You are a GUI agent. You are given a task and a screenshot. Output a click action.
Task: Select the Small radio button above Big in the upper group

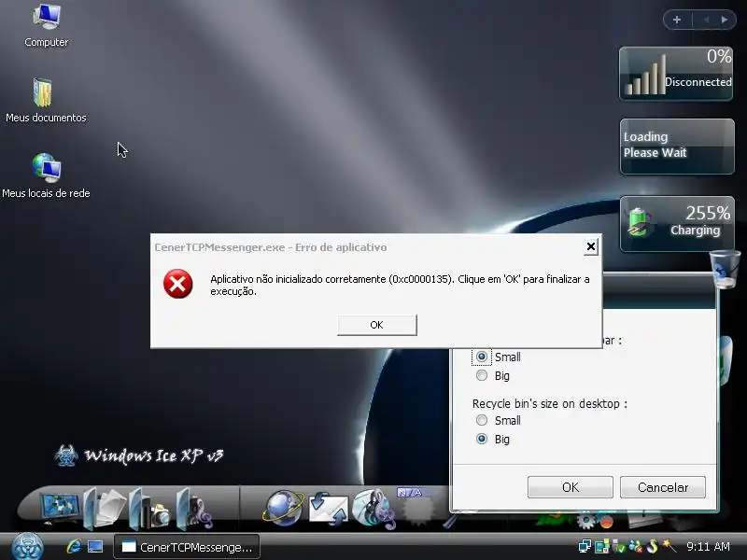(482, 357)
